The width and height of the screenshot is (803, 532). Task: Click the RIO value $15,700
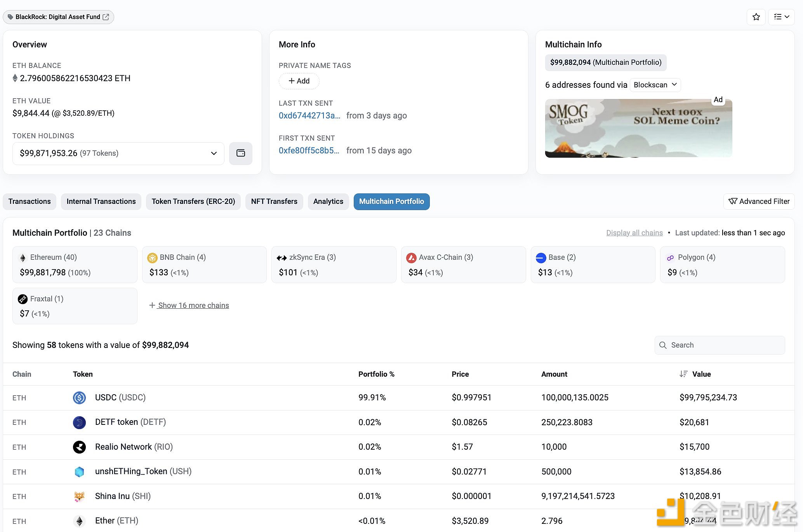pos(695,447)
